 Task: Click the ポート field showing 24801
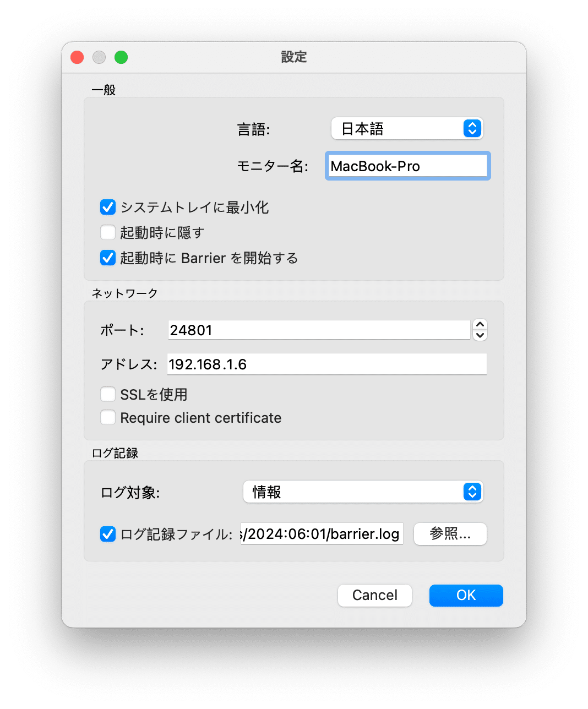point(319,330)
